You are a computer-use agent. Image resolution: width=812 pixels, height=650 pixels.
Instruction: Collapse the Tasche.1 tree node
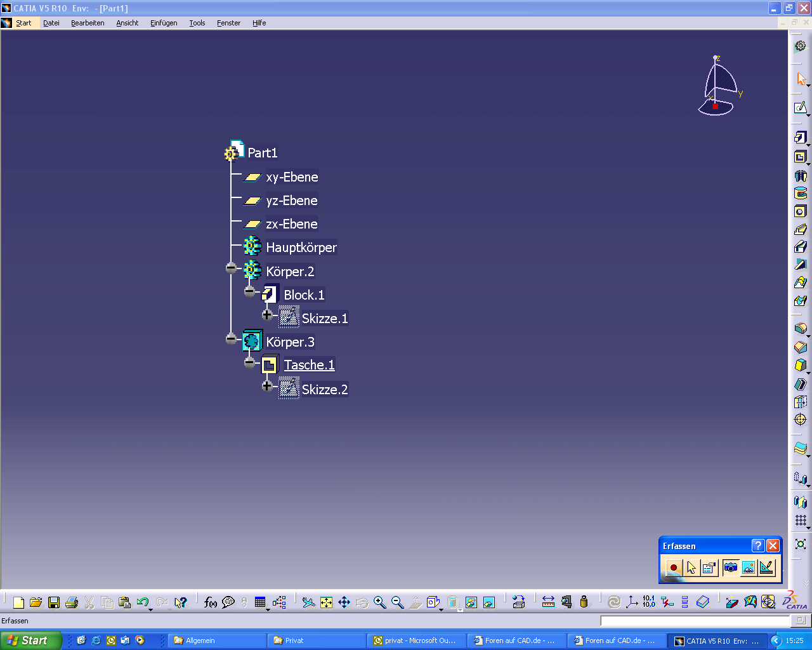point(249,362)
